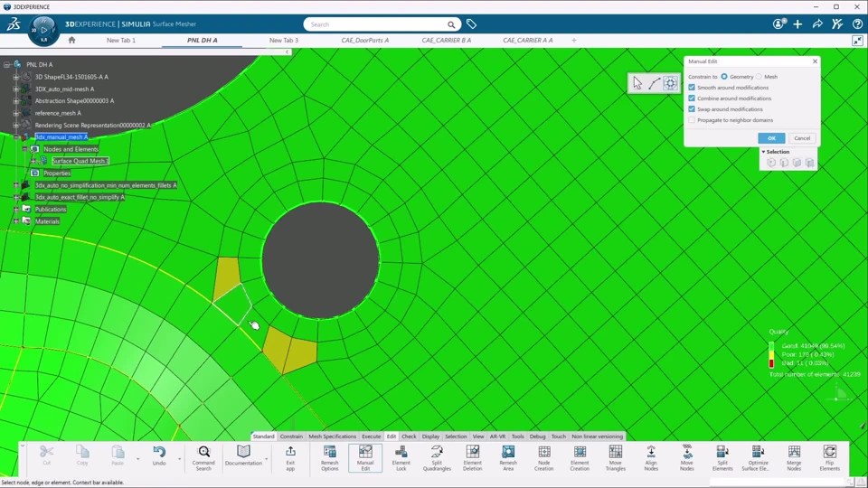Open the user profile icon
868x488 pixels.
click(779, 23)
